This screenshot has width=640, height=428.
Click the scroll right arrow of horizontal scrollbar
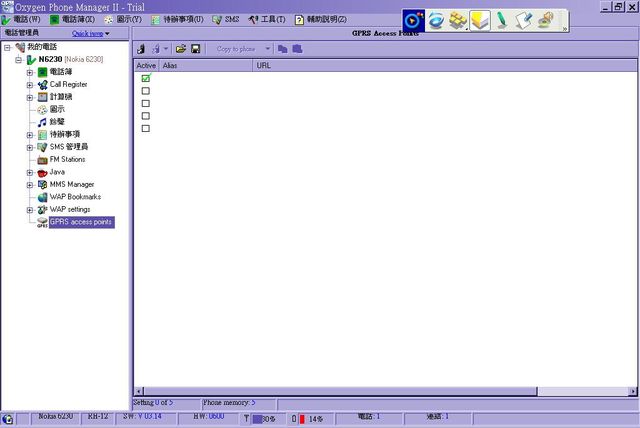pyautogui.click(x=633, y=391)
